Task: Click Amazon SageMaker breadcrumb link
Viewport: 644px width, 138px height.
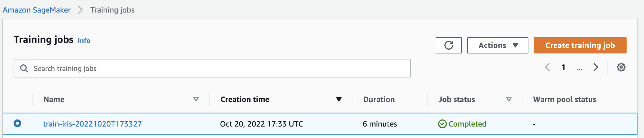Action: [x=37, y=10]
